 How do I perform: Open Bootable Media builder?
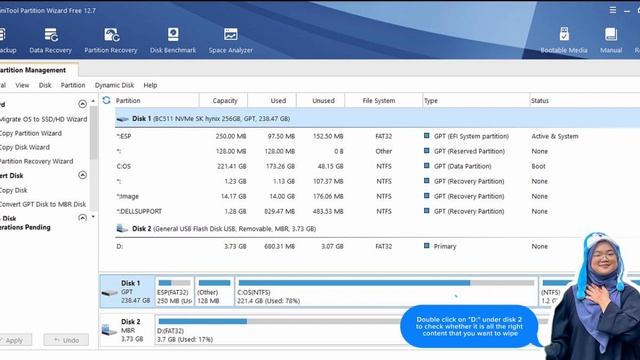564,40
